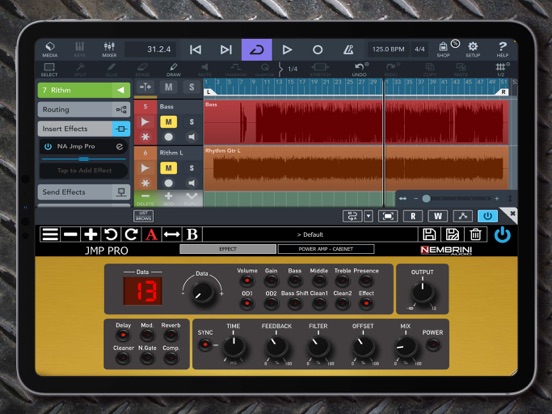The width and height of the screenshot is (552, 414).
Task: Open JMP Pro hamburger menu
Action: pyautogui.click(x=50, y=234)
